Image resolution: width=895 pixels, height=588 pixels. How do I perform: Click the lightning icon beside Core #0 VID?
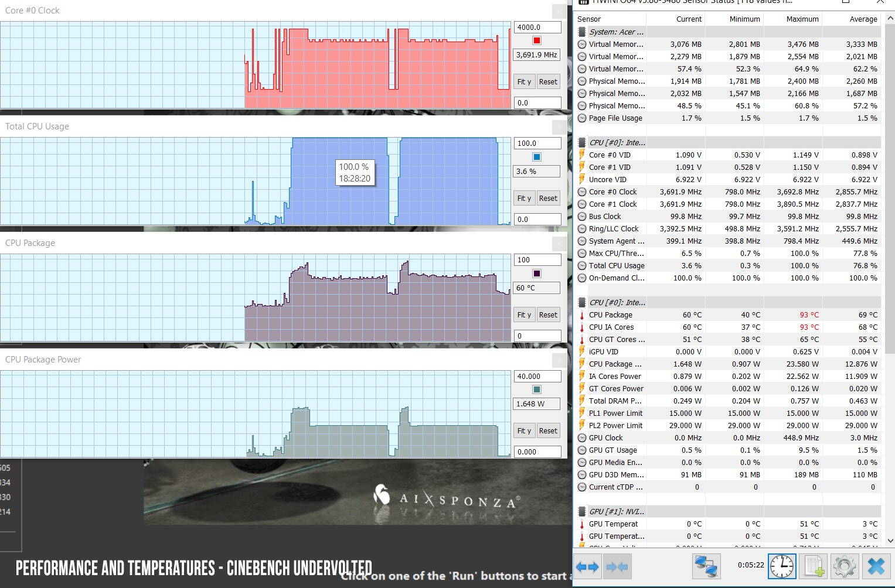tap(581, 155)
